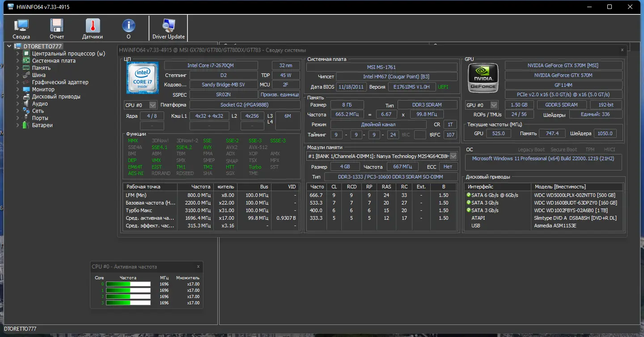Click the Intel HM67 (Cougar Point) chipset field
Screen dimensions: 644x337
[396, 77]
